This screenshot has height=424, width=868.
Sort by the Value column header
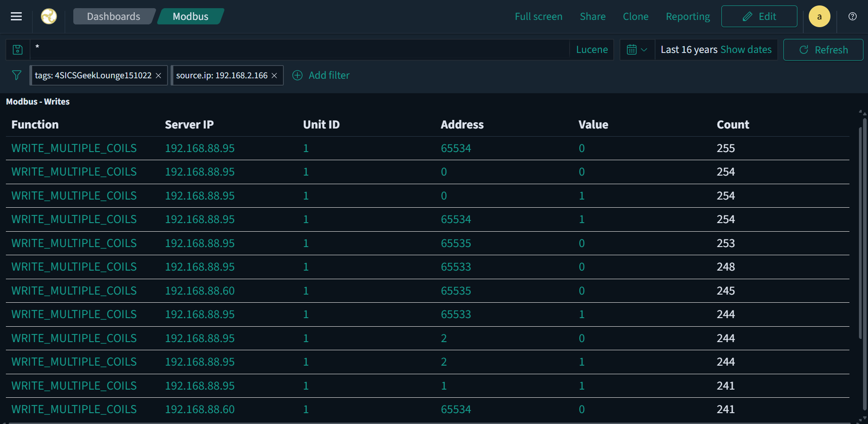click(x=593, y=124)
